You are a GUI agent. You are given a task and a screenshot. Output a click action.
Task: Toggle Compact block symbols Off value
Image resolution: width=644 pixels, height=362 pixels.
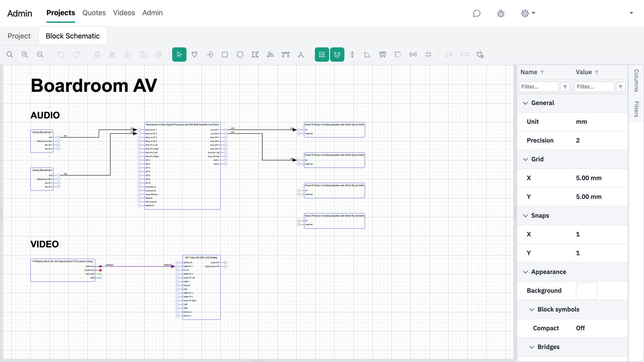coord(580,328)
